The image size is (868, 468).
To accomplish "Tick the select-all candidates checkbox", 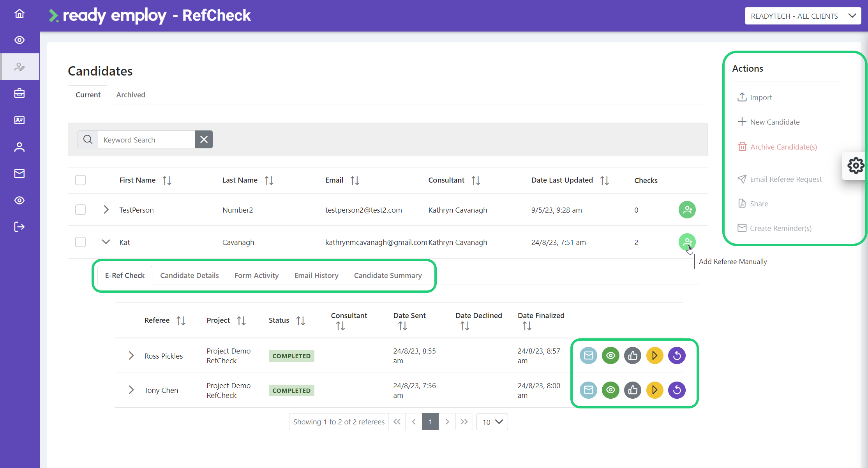I will point(80,180).
